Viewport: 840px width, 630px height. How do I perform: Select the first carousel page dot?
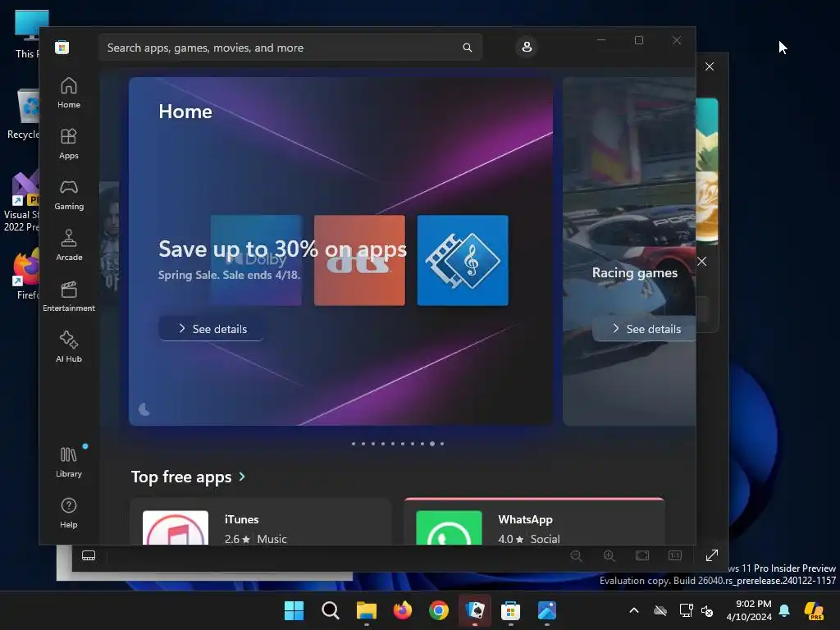(354, 444)
